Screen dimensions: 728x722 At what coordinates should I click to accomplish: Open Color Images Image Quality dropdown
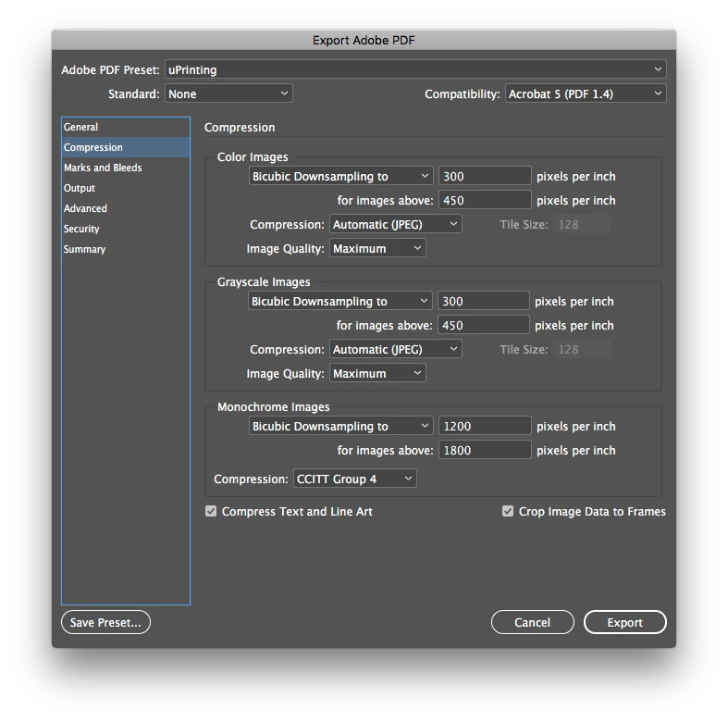click(x=377, y=249)
